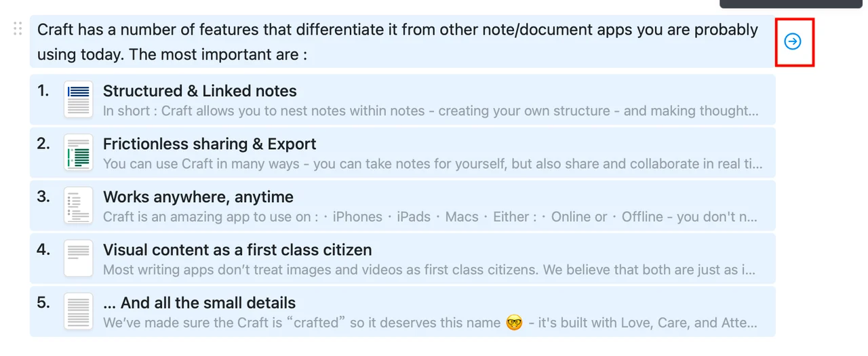Open the Structured & Linked notes page icon
Image resolution: width=868 pixels, height=356 pixels.
(79, 100)
